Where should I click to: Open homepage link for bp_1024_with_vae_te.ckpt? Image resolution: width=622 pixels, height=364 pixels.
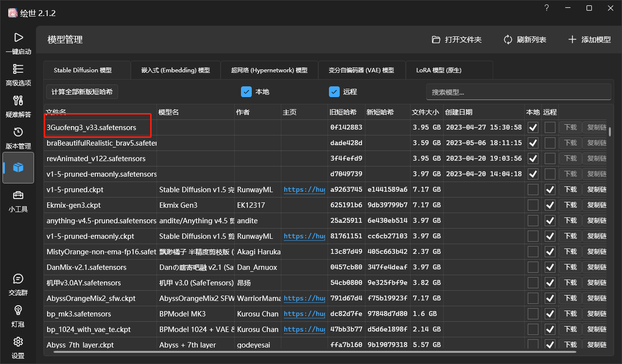(x=304, y=329)
